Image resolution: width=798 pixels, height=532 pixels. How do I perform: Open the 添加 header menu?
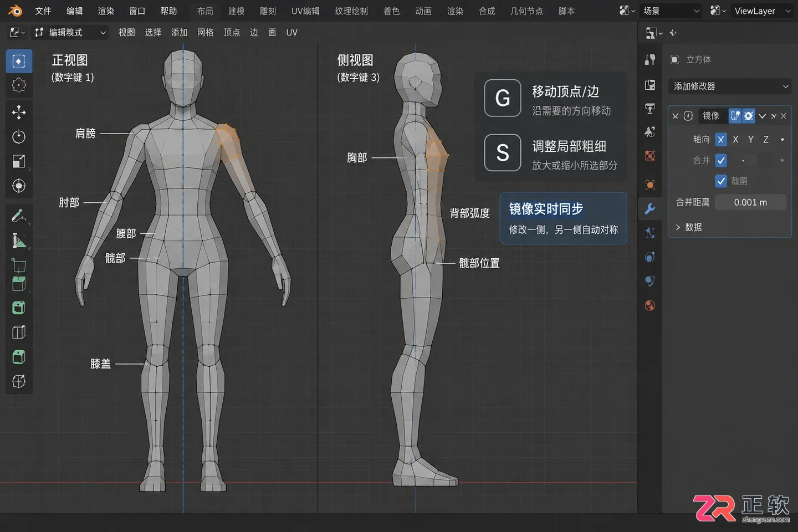179,33
